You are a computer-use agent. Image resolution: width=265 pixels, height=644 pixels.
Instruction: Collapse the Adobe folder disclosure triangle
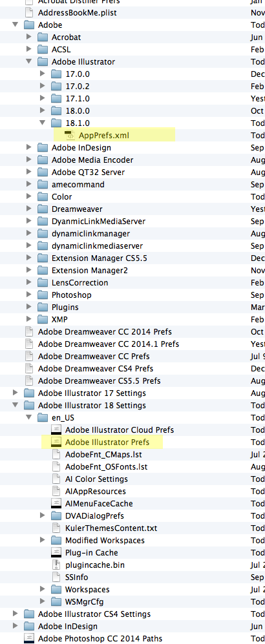[x=16, y=25]
